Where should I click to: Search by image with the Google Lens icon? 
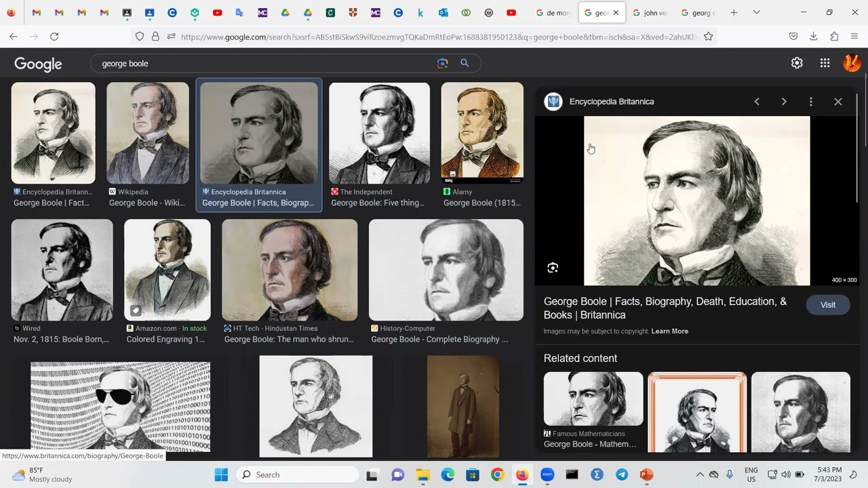(443, 63)
